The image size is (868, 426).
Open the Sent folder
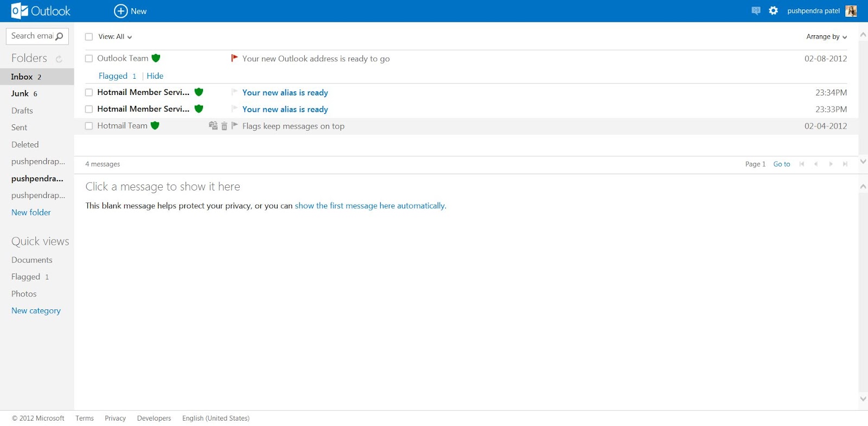(x=19, y=128)
